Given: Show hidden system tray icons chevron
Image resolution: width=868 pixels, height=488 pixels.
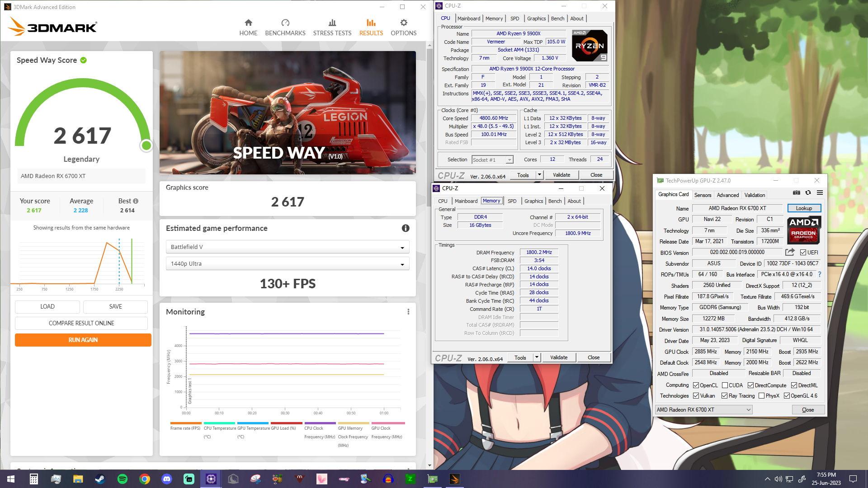Looking at the screenshot, I should pyautogui.click(x=767, y=479).
